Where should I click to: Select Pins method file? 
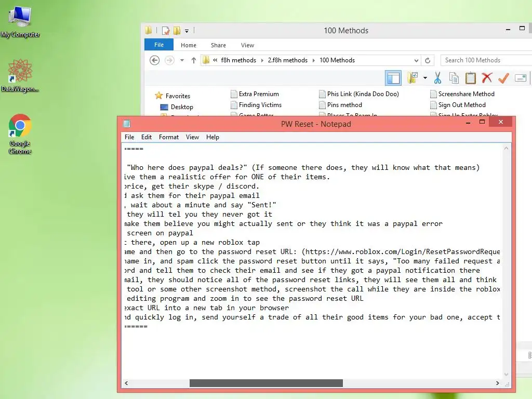coord(341,105)
